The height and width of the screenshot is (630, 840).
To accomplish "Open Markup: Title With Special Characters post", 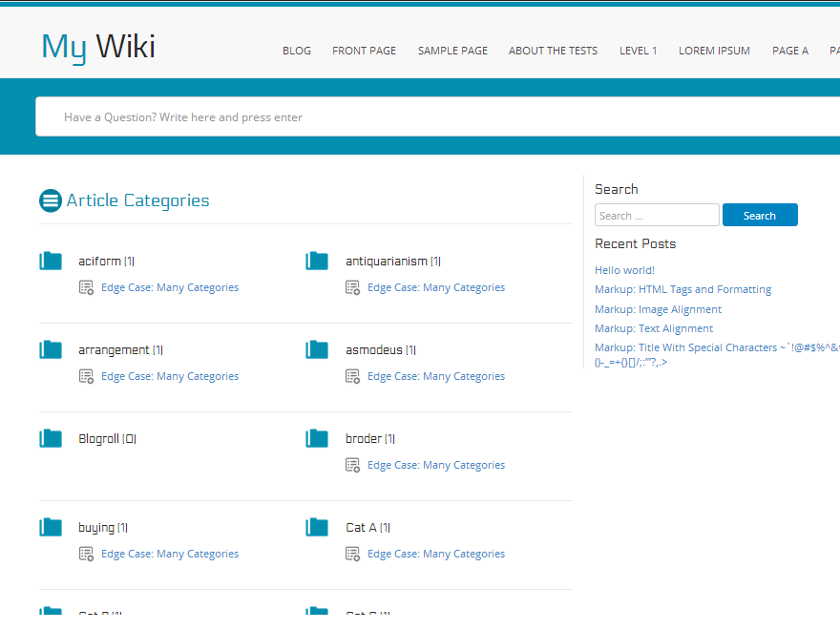I will point(717,355).
